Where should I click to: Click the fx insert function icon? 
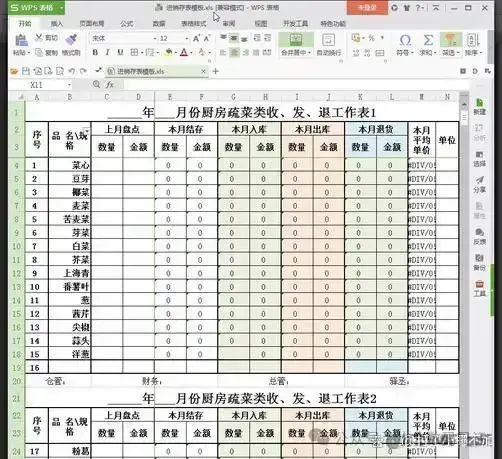[110, 85]
